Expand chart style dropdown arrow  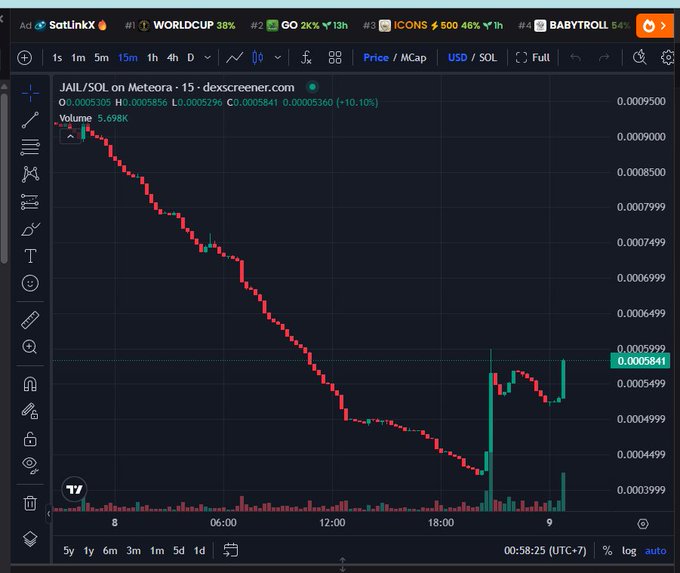(278, 58)
